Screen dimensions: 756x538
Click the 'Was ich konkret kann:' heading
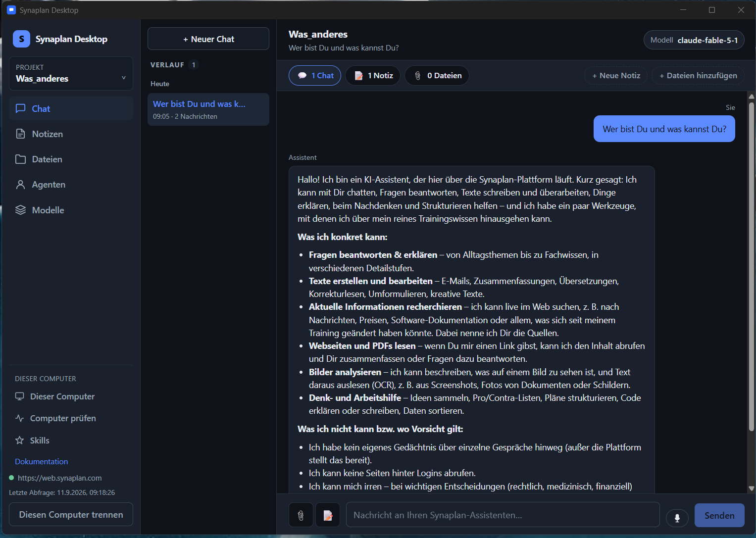tap(343, 237)
